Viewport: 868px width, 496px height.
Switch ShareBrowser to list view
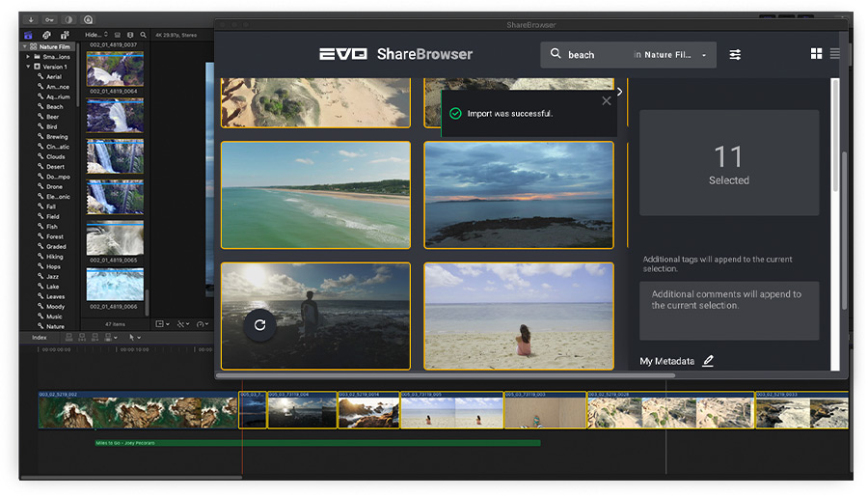tap(835, 54)
